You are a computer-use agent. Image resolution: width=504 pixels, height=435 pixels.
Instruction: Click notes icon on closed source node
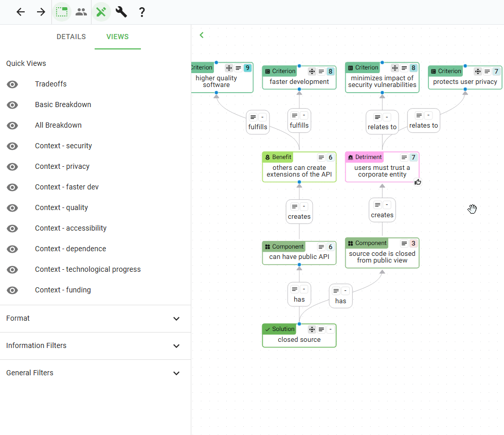[x=321, y=329]
